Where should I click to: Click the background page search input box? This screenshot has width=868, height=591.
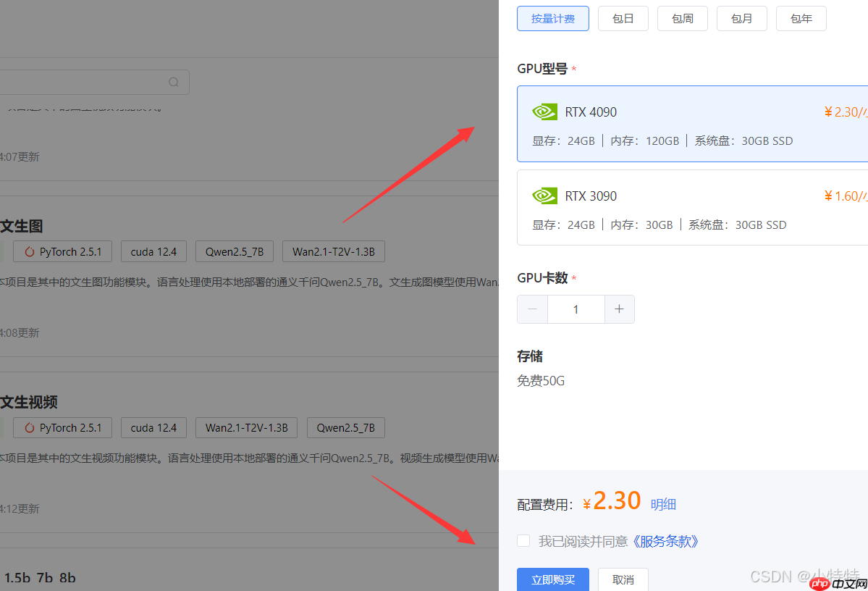pos(94,82)
